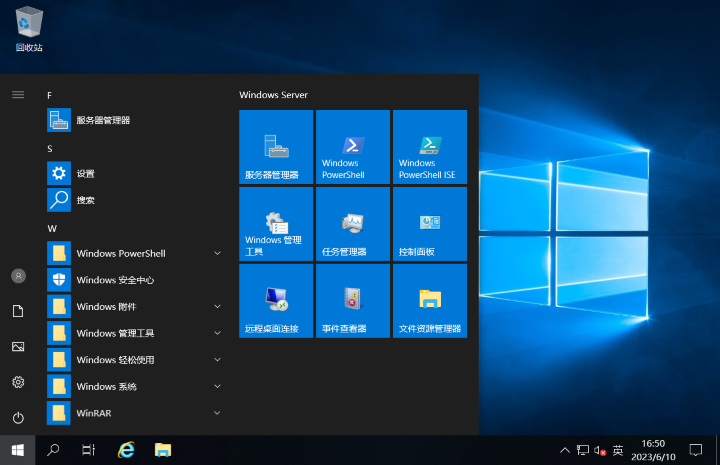Open Documents from the Start sidebar
The width and height of the screenshot is (720, 465).
click(x=18, y=311)
